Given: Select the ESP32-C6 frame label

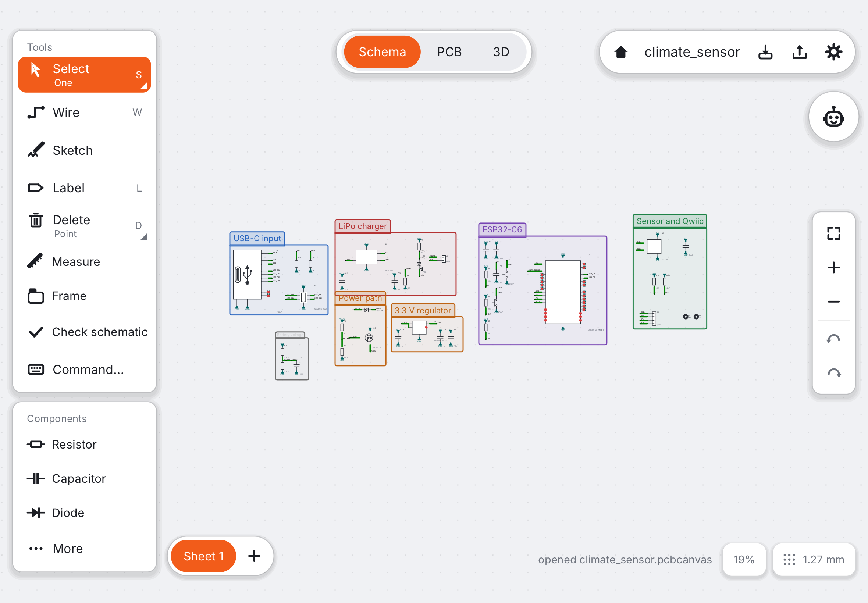Looking at the screenshot, I should [502, 229].
